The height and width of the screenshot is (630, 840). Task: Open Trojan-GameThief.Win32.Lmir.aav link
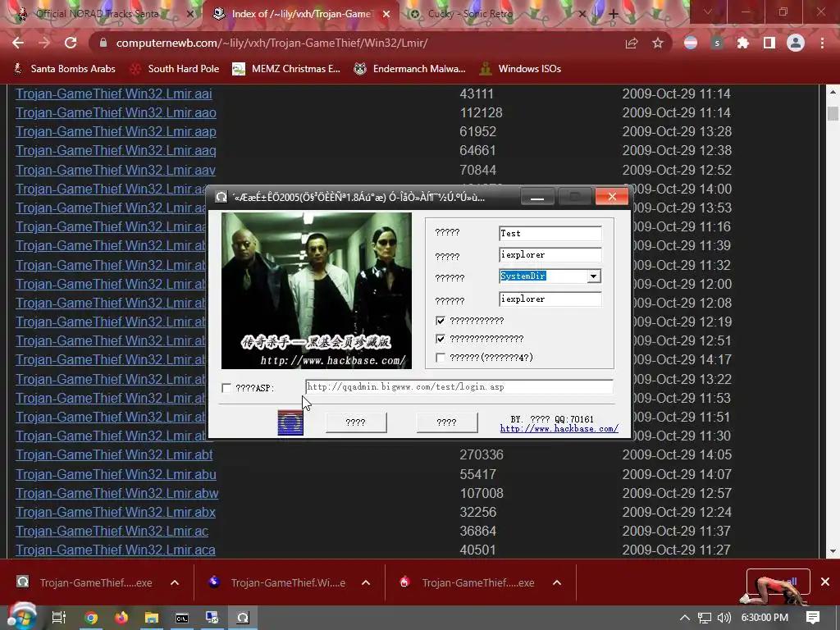(115, 170)
